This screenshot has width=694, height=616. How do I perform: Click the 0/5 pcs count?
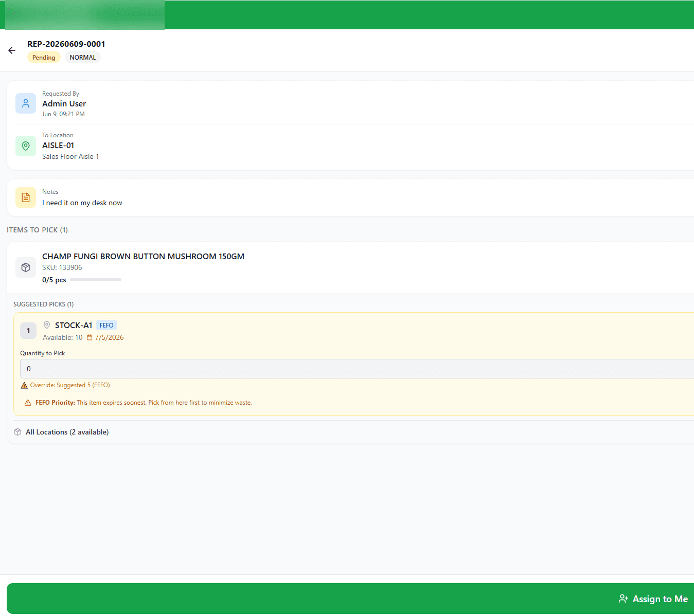point(54,280)
